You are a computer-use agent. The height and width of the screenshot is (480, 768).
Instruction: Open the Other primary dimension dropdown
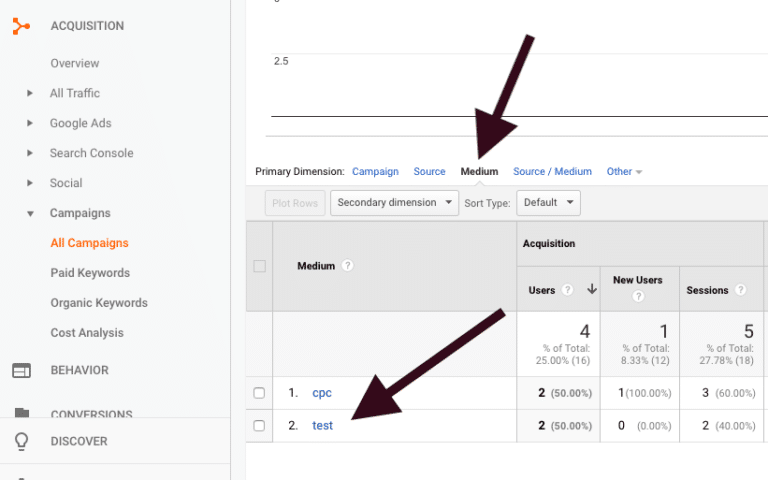click(624, 171)
